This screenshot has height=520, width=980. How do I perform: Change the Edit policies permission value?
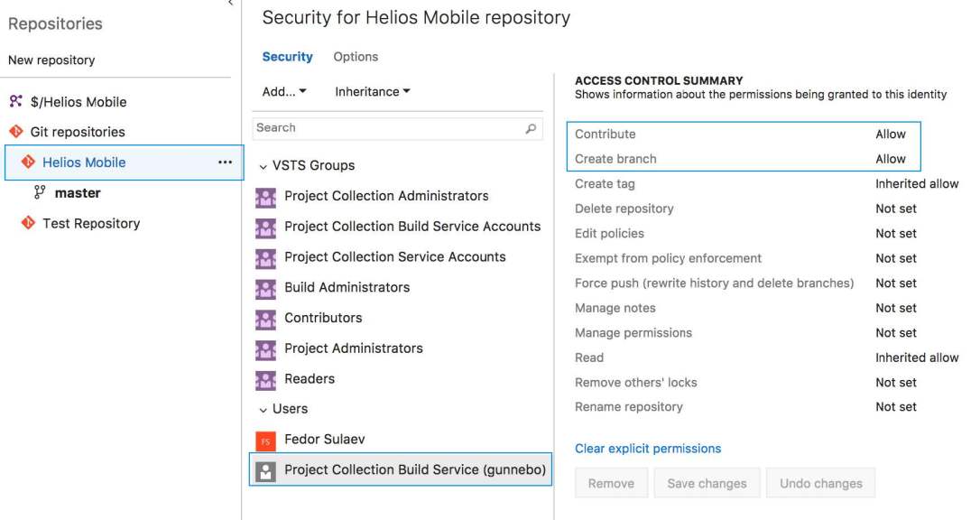pyautogui.click(x=895, y=233)
